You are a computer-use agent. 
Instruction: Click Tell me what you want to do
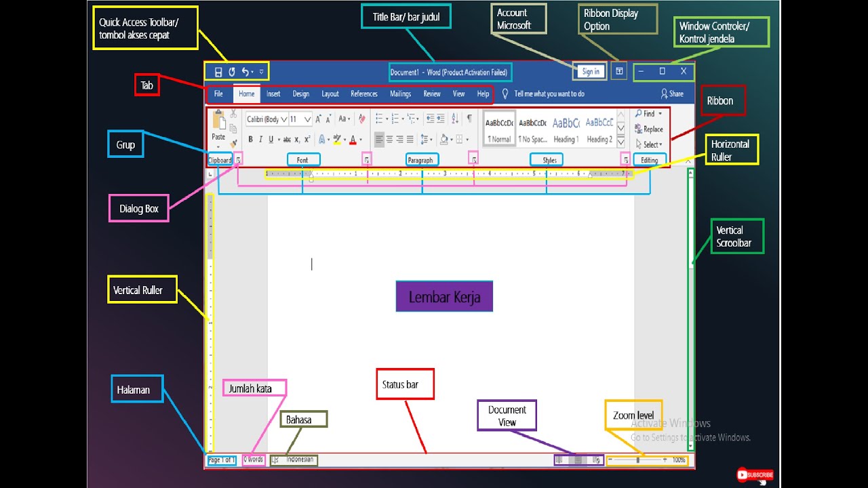tap(549, 94)
